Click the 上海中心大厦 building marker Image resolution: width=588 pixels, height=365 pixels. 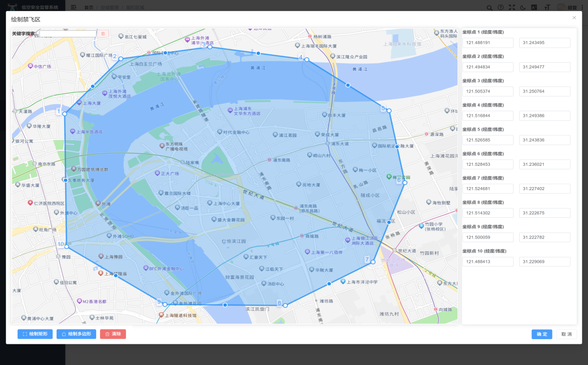click(210, 203)
